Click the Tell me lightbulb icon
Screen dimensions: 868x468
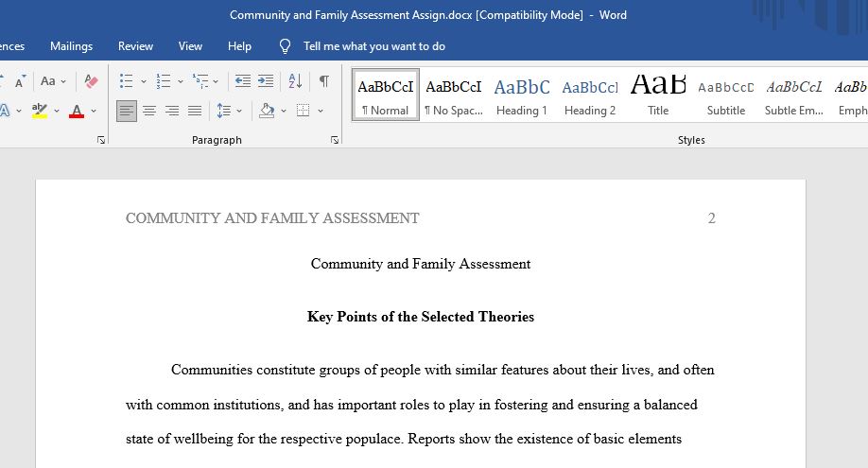click(x=285, y=46)
